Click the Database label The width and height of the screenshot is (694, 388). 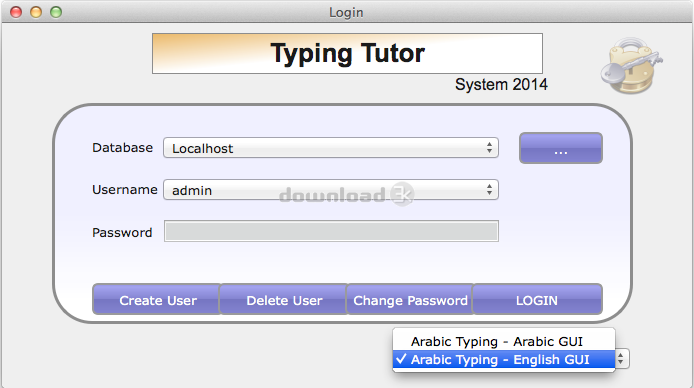tap(123, 147)
